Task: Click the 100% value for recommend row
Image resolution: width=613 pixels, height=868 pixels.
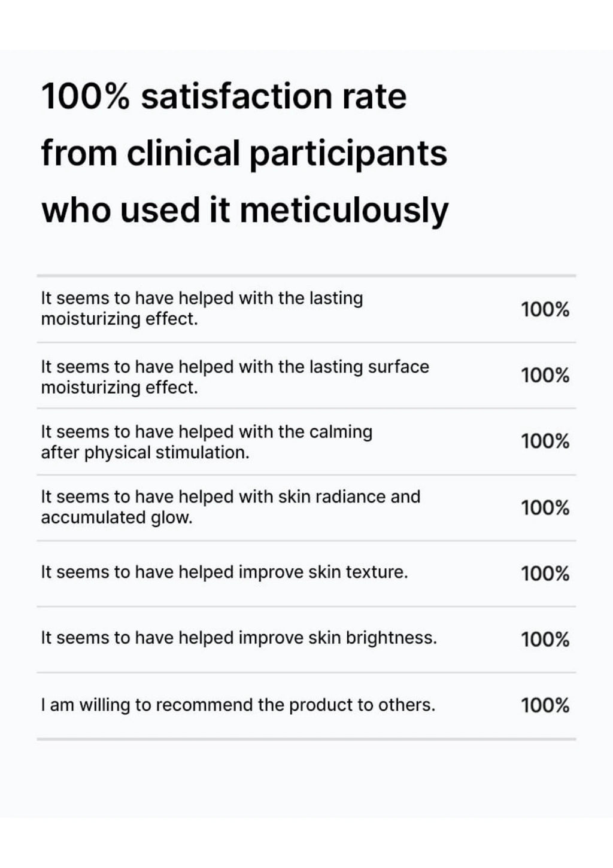Action: [x=545, y=706]
